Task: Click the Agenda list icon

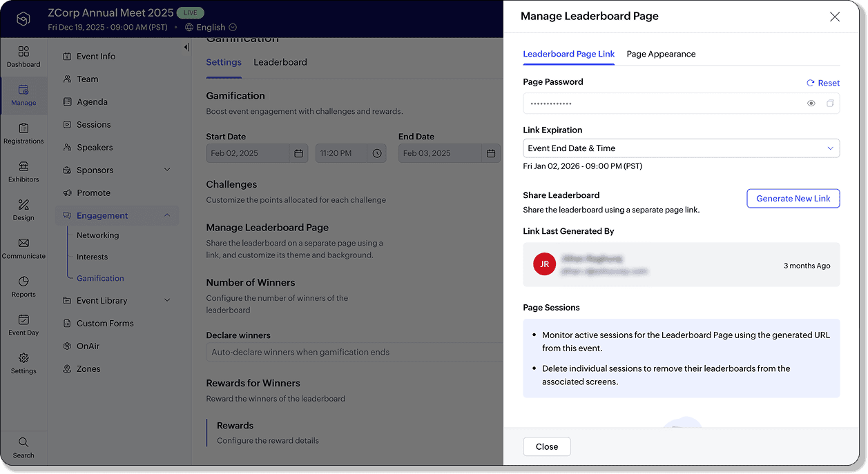Action: [67, 102]
